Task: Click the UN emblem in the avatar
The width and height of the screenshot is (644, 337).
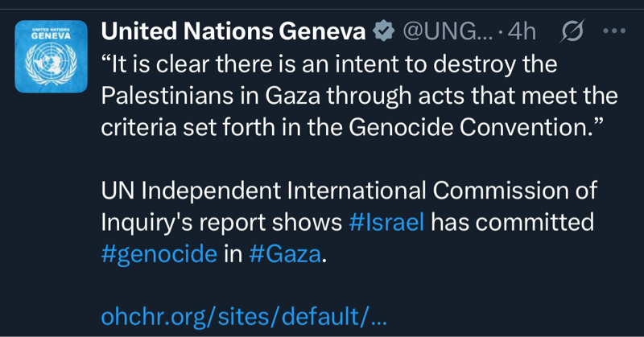Action: pos(51,64)
